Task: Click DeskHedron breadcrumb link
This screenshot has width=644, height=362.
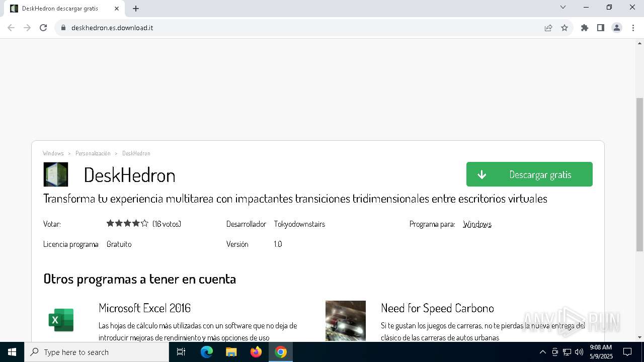Action: point(136,153)
